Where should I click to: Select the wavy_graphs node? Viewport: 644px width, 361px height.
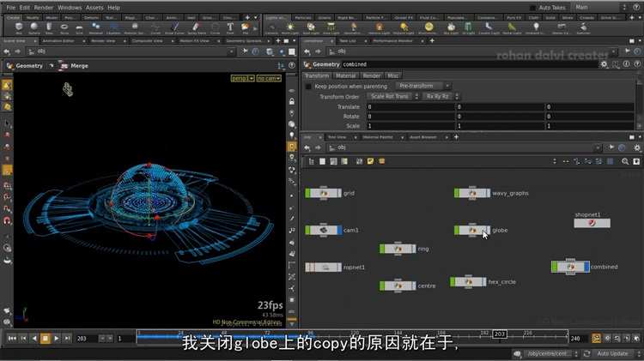coord(472,193)
